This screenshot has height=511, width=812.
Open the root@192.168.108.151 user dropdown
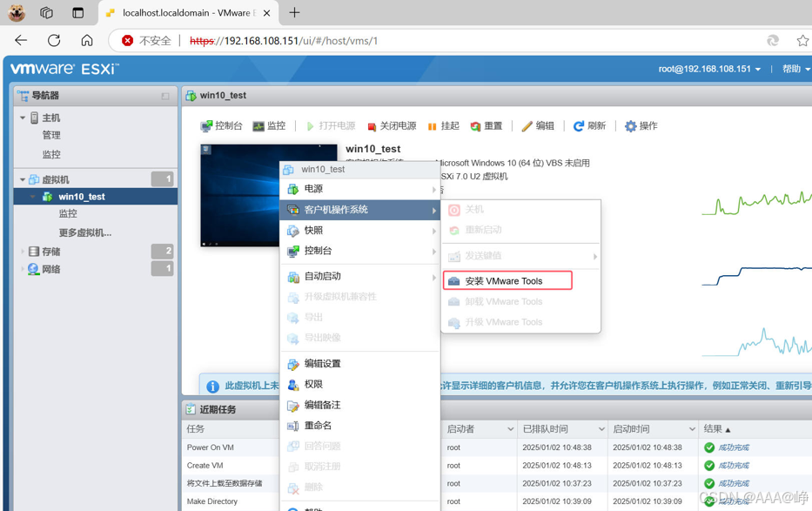point(709,69)
